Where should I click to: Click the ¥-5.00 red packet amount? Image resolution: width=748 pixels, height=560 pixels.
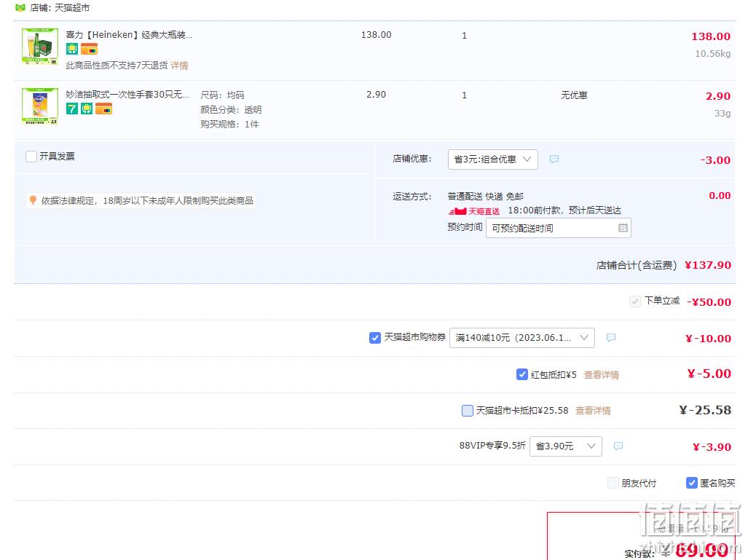[709, 374]
